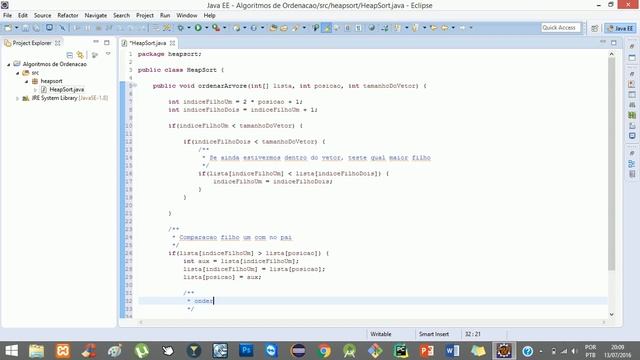This screenshot has width=640, height=360.
Task: Click the Open Type toolbar icon
Action: pos(273,28)
